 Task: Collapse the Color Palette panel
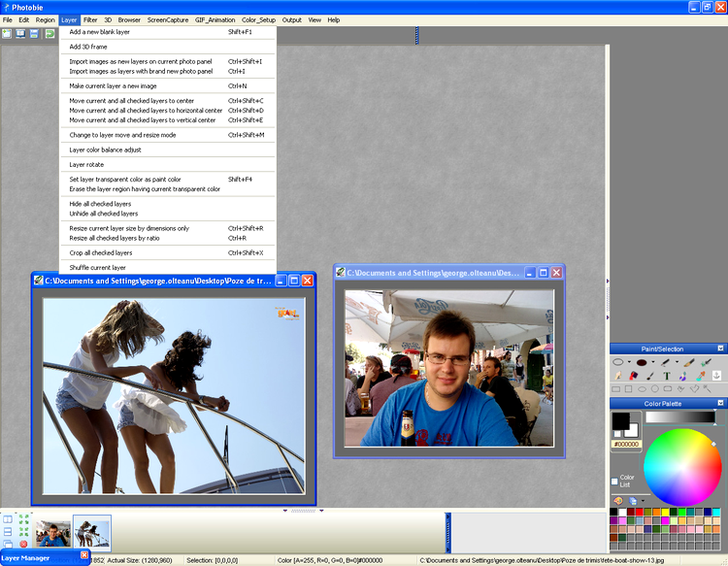(720, 403)
